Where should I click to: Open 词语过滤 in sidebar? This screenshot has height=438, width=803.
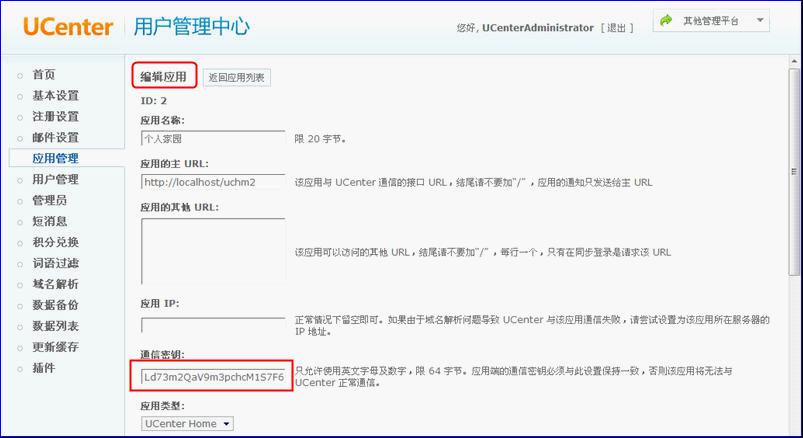click(x=55, y=263)
